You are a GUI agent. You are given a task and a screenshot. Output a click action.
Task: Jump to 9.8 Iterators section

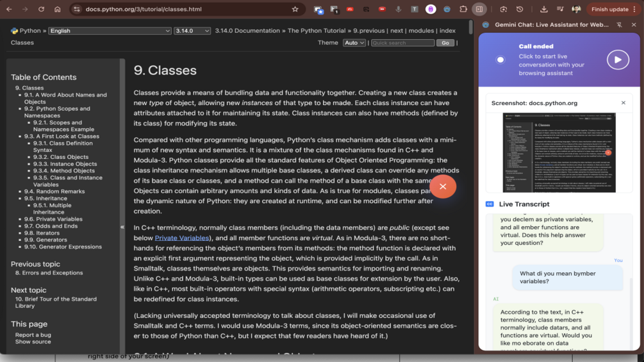(42, 233)
